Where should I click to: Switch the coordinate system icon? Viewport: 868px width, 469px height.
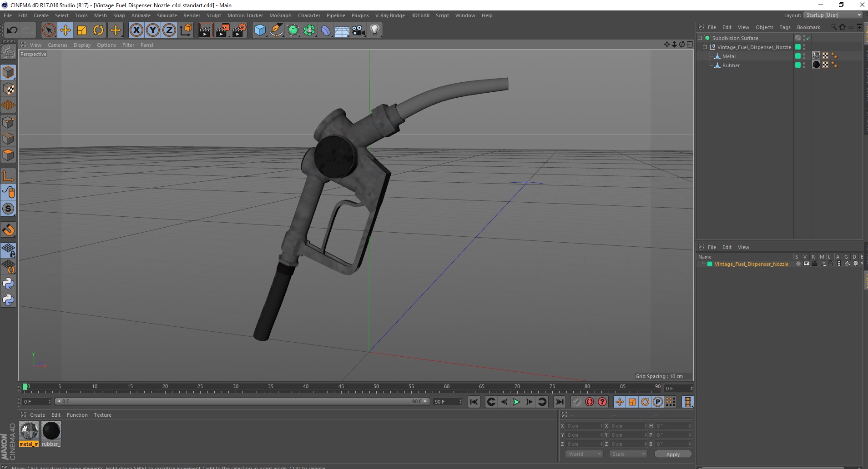[x=186, y=30]
